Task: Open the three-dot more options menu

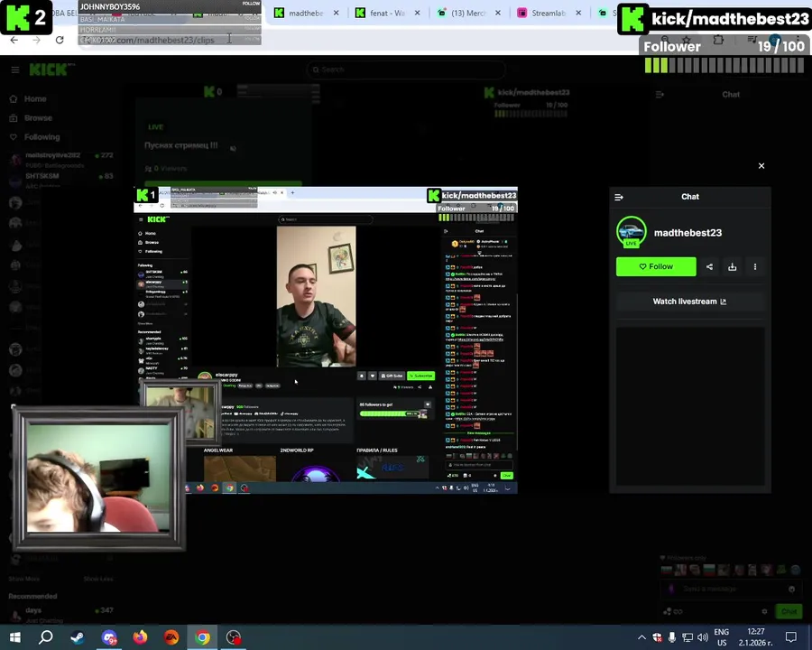Action: (755, 266)
